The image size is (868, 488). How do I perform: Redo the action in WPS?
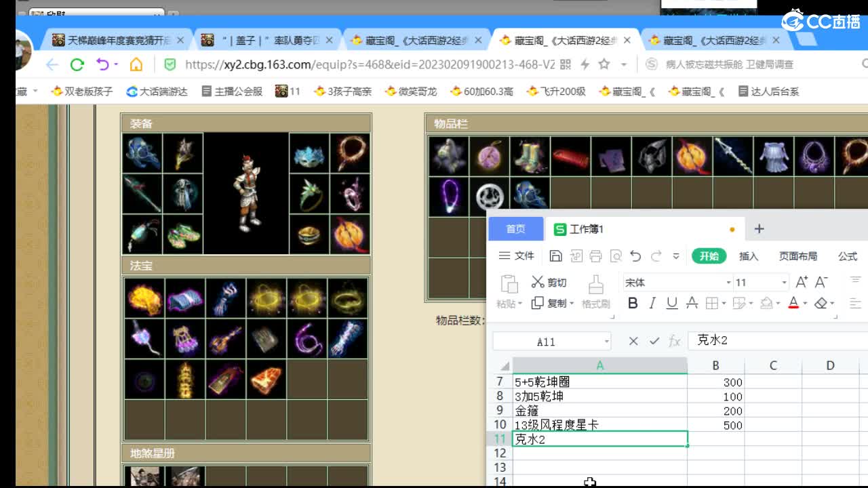(x=656, y=256)
